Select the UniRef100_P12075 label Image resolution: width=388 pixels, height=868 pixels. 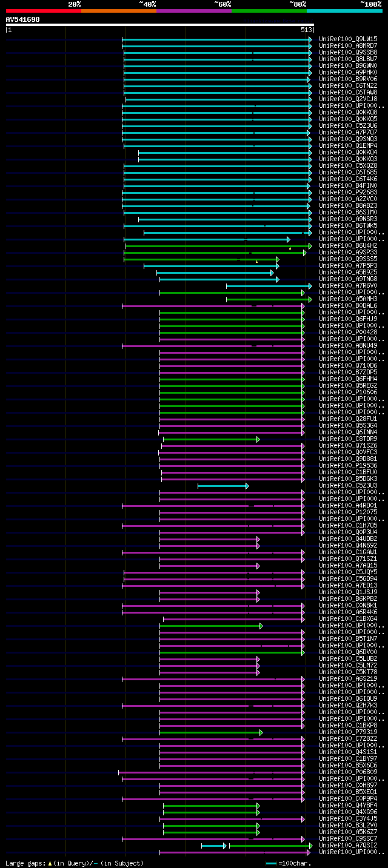(348, 512)
